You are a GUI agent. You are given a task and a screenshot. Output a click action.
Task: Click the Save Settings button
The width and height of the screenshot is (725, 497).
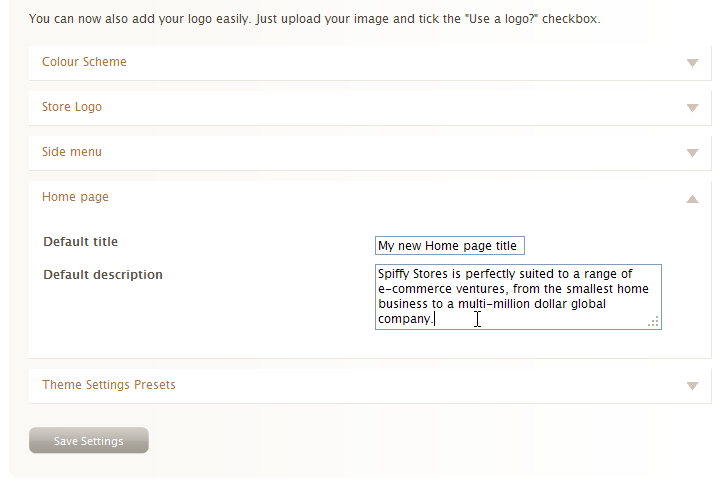[x=89, y=440]
